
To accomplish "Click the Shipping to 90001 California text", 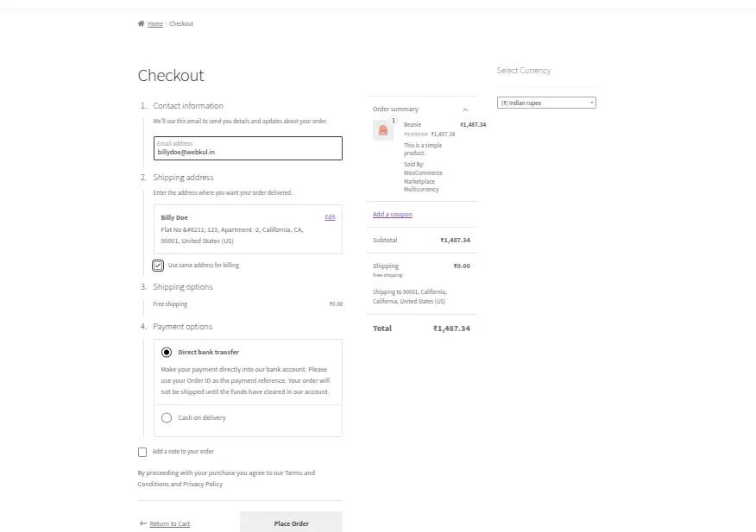I will (409, 297).
